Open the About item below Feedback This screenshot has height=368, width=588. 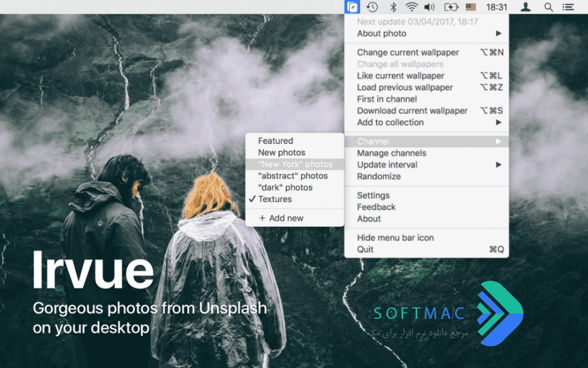[427, 219]
